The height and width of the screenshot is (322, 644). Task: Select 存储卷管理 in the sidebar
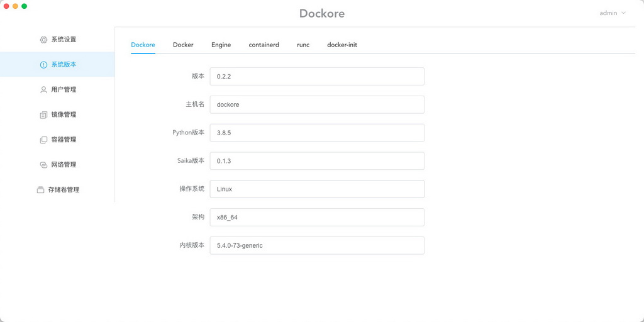tap(57, 190)
